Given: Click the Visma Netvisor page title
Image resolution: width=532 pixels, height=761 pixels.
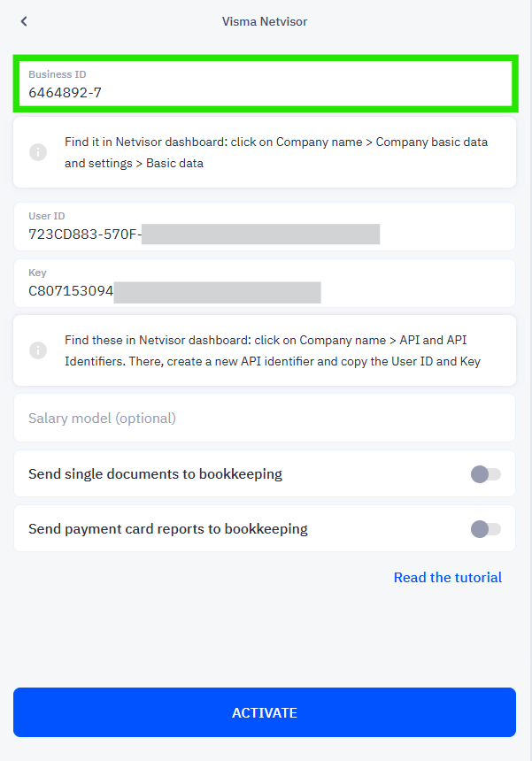Looking at the screenshot, I should pyautogui.click(x=265, y=21).
